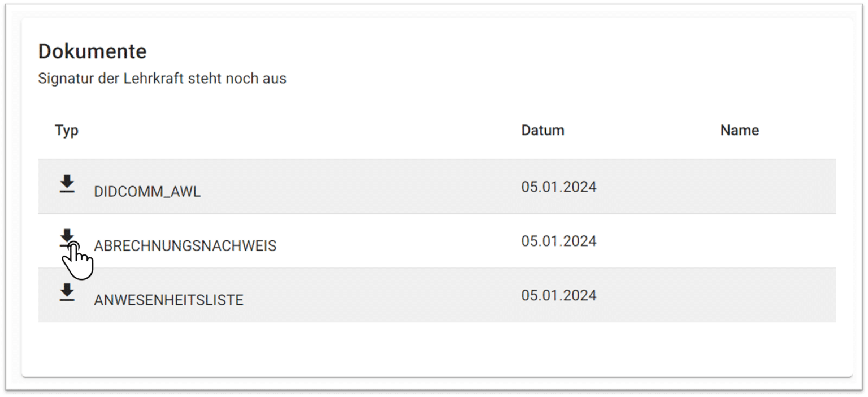Click the date 05.01.2024 beside DIDCOMM_AWL
The height and width of the screenshot is (397, 868).
pyautogui.click(x=559, y=186)
